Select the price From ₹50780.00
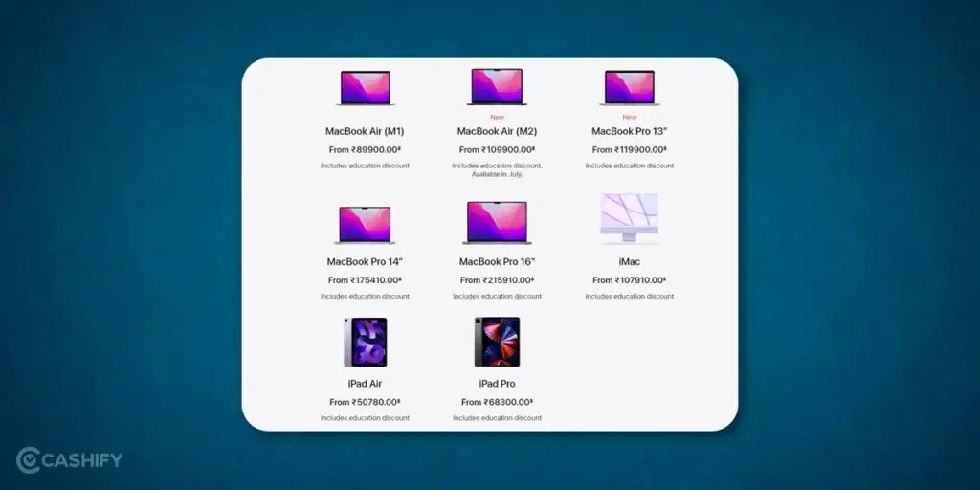 pos(365,403)
